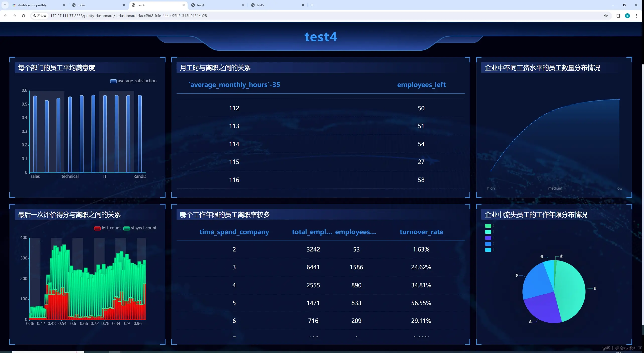Click the employees_left column header
This screenshot has height=353, width=644.
[x=421, y=85]
